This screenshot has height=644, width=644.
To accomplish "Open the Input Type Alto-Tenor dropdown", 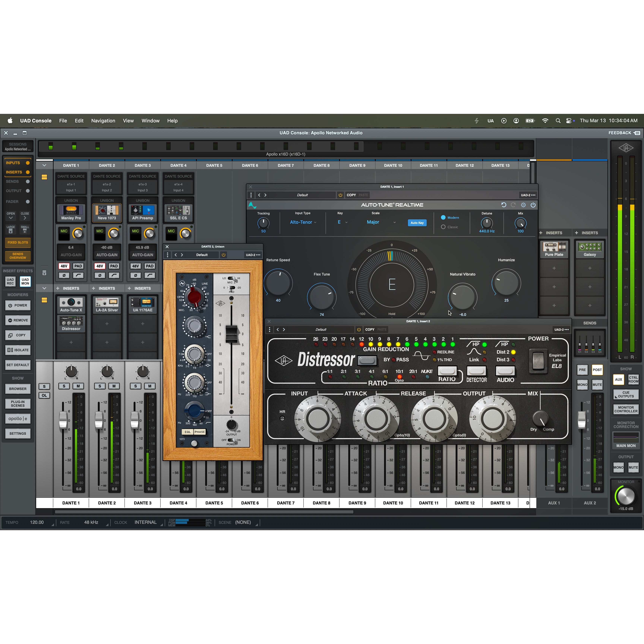I will [x=303, y=222].
